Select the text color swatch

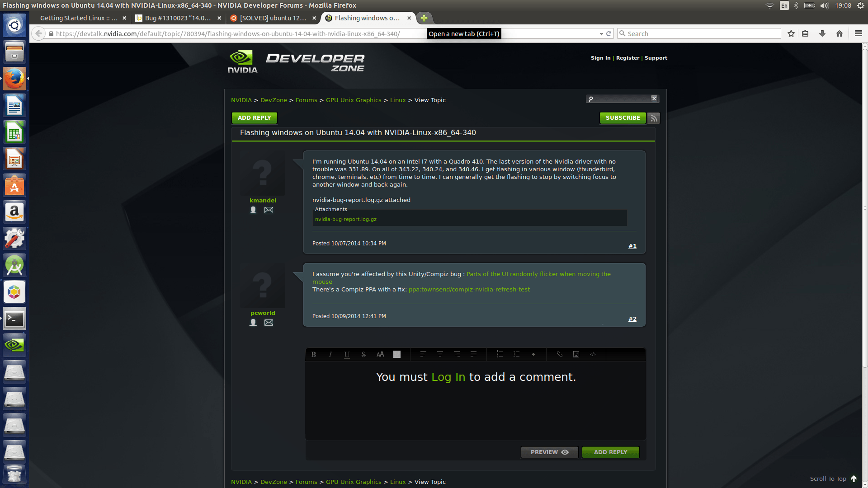(x=396, y=354)
